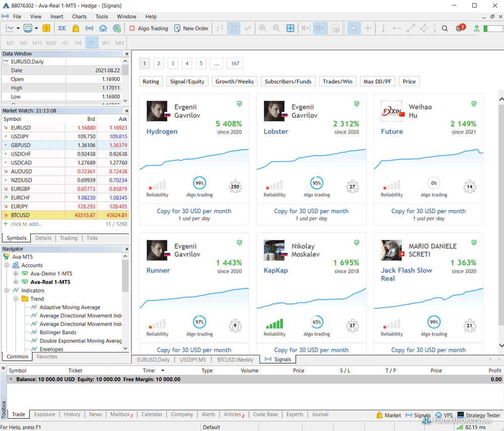Select the crosshair tool

point(368,28)
